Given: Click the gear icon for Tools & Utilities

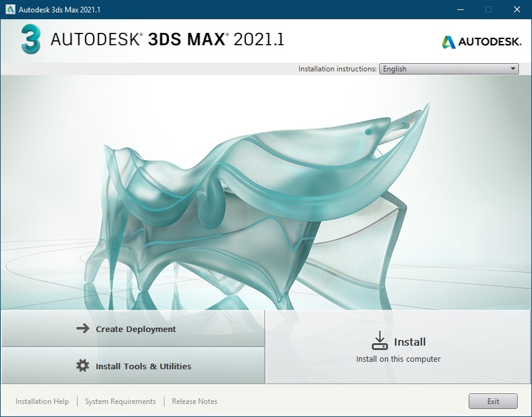Looking at the screenshot, I should [x=83, y=366].
